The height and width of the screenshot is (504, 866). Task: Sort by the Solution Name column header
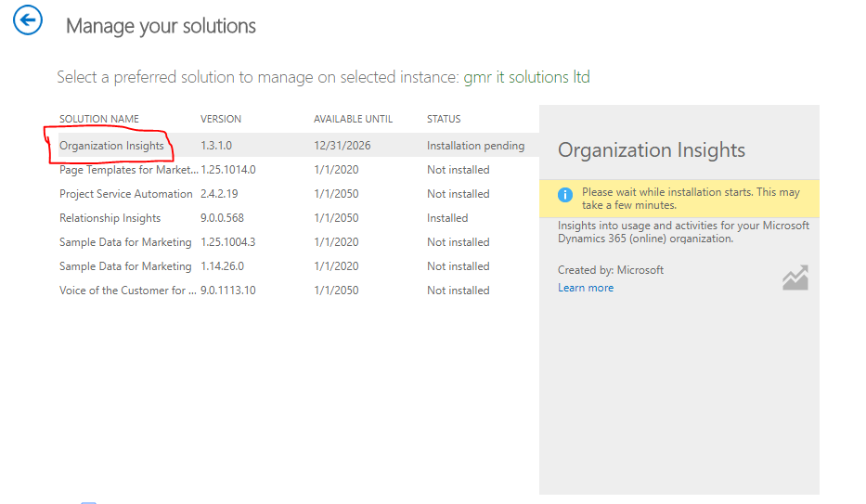99,119
